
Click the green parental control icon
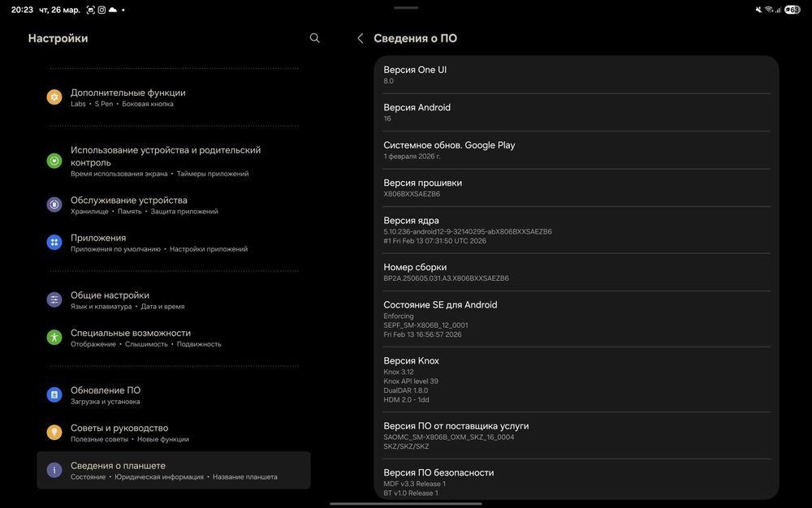click(x=54, y=161)
